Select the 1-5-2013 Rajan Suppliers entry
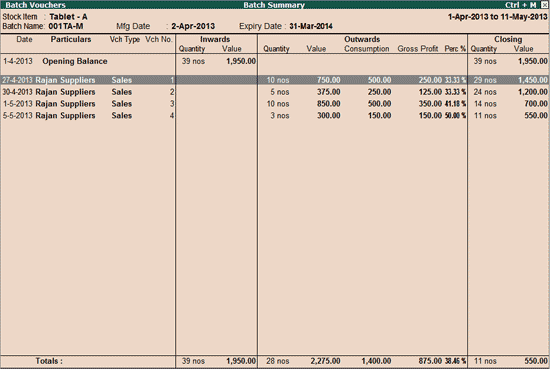 [x=274, y=104]
